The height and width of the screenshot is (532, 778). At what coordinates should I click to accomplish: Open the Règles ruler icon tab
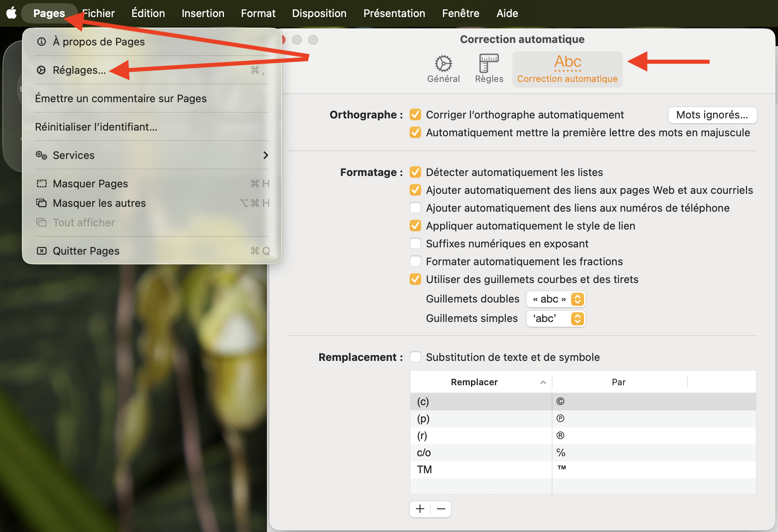[489, 63]
